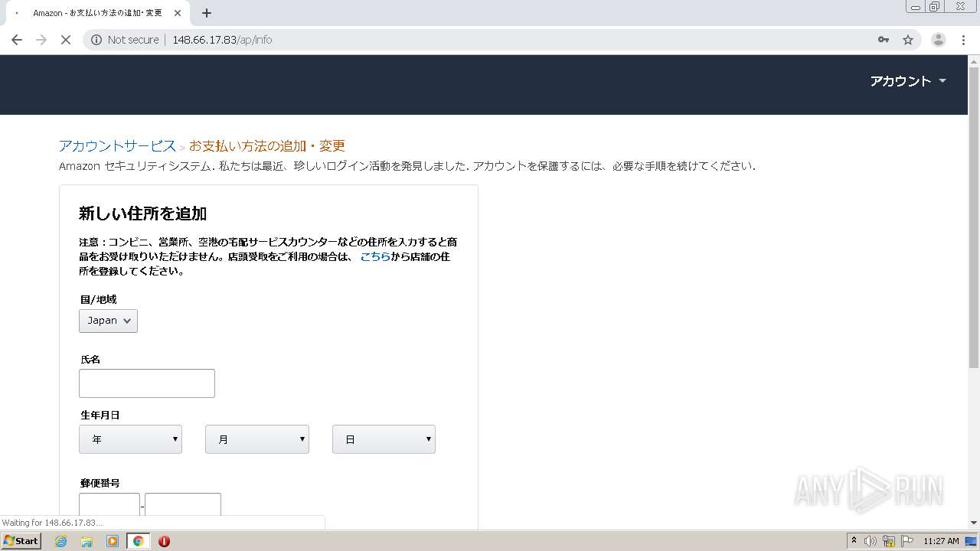Click the red shield taskbar icon
This screenshot has width=980, height=551.
[x=164, y=541]
